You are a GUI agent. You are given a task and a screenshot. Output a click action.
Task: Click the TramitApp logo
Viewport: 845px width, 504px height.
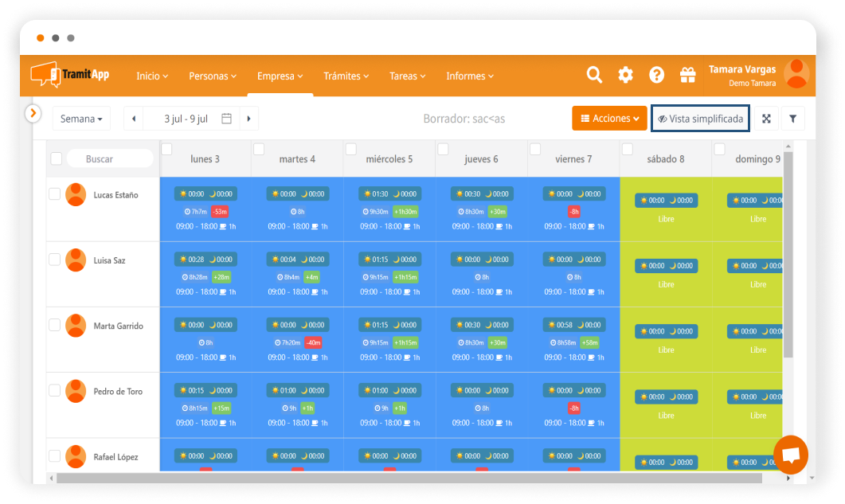[70, 75]
